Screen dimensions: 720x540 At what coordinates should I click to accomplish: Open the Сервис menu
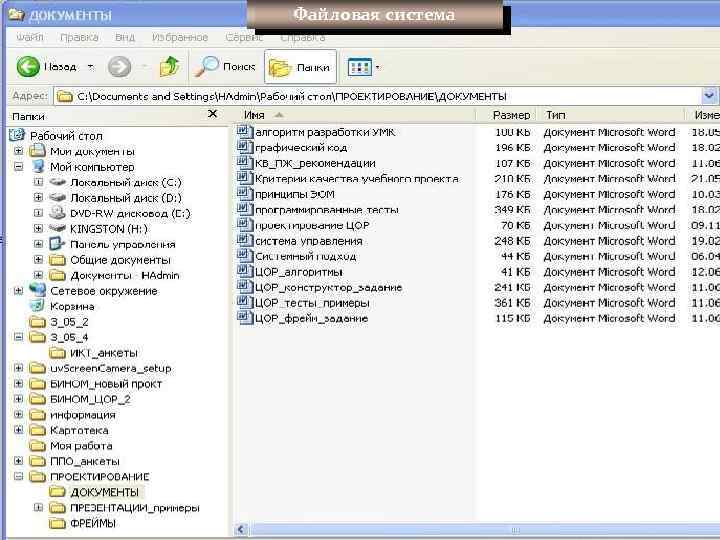coord(244,37)
